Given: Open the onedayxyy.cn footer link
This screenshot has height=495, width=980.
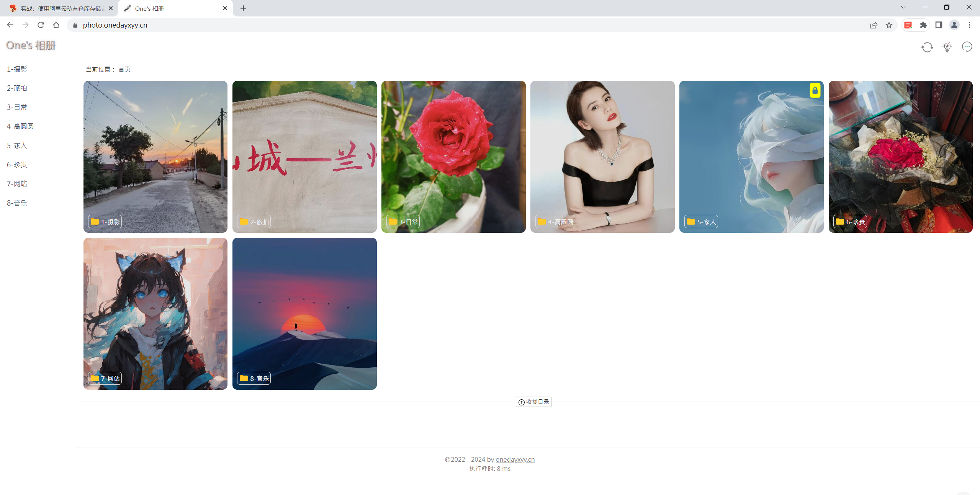Looking at the screenshot, I should coord(515,459).
